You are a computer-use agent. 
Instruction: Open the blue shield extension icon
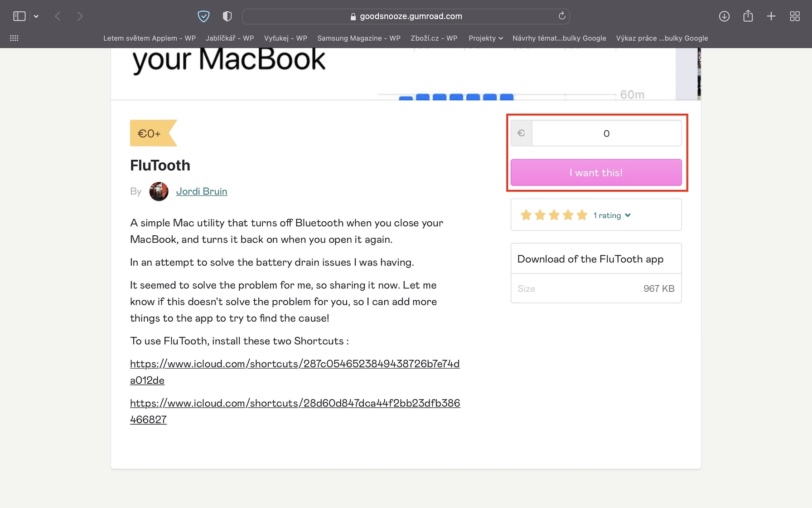203,16
